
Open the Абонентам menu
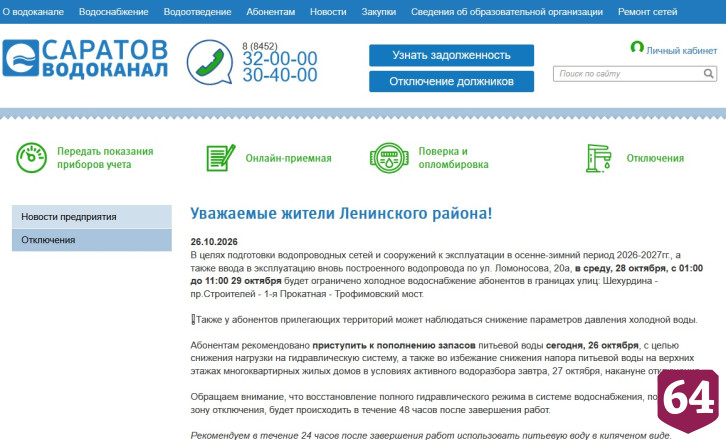tap(270, 12)
